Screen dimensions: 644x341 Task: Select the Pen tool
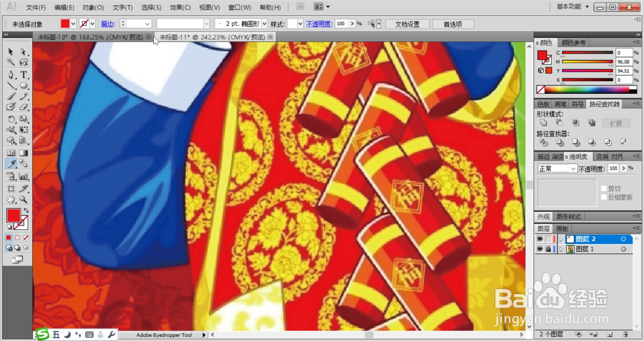point(11,75)
